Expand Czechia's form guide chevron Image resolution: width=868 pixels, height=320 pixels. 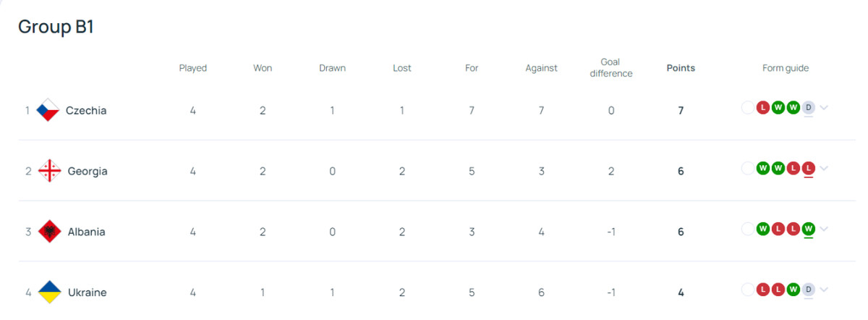[825, 108]
